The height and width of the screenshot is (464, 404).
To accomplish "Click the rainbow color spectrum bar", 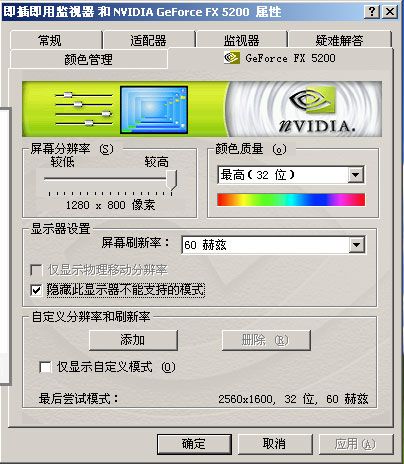I will pyautogui.click(x=291, y=200).
